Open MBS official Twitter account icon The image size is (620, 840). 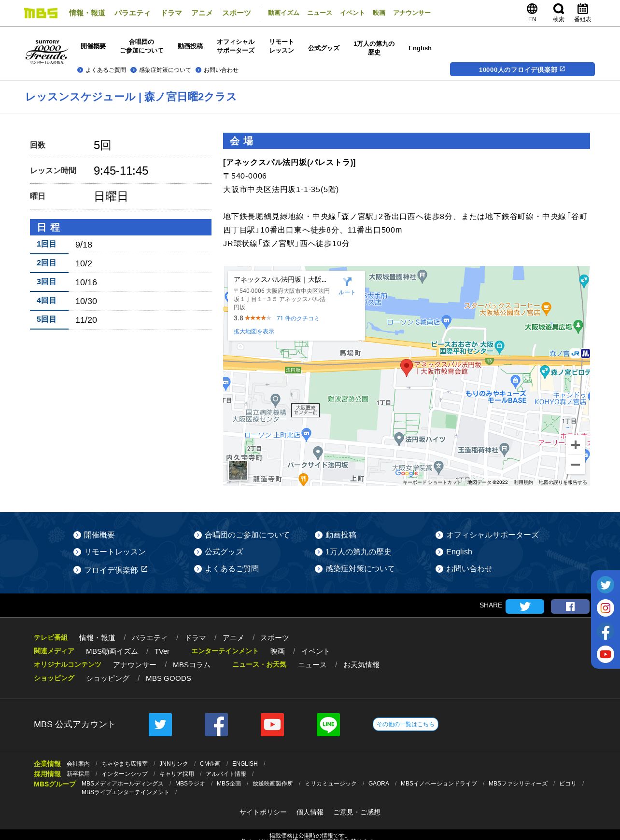(160, 725)
